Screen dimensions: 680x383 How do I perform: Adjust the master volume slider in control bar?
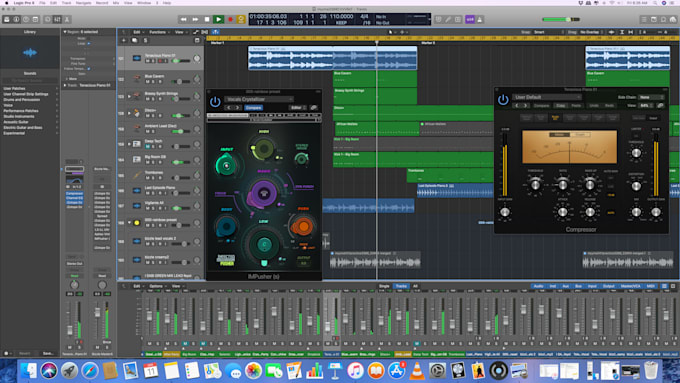pos(561,20)
